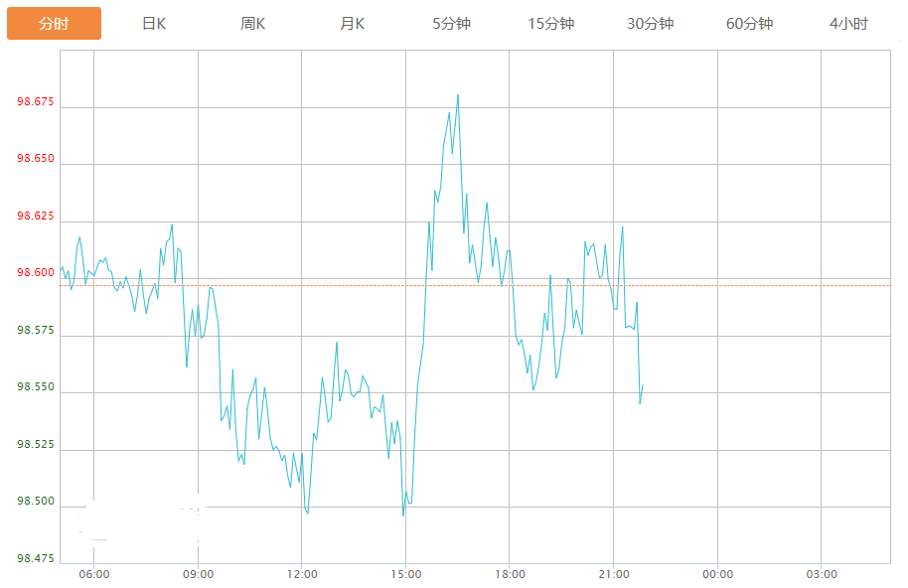
Task: Choose the 30分钟 interval tab
Action: pos(650,24)
